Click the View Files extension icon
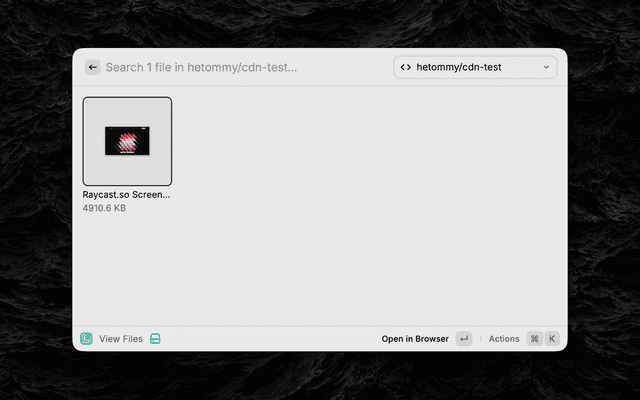 (x=87, y=339)
